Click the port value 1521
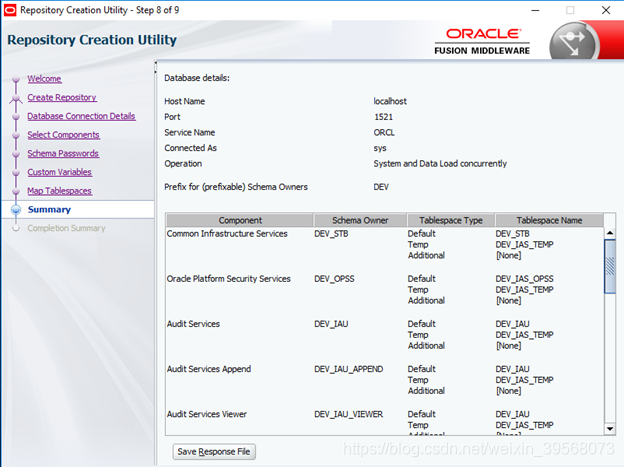Image resolution: width=624 pixels, height=467 pixels. [383, 117]
